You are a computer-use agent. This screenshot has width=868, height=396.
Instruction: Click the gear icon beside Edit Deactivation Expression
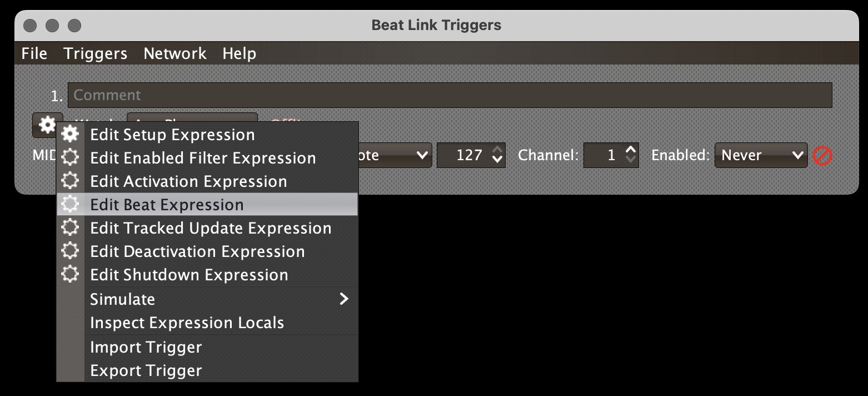[x=70, y=251]
